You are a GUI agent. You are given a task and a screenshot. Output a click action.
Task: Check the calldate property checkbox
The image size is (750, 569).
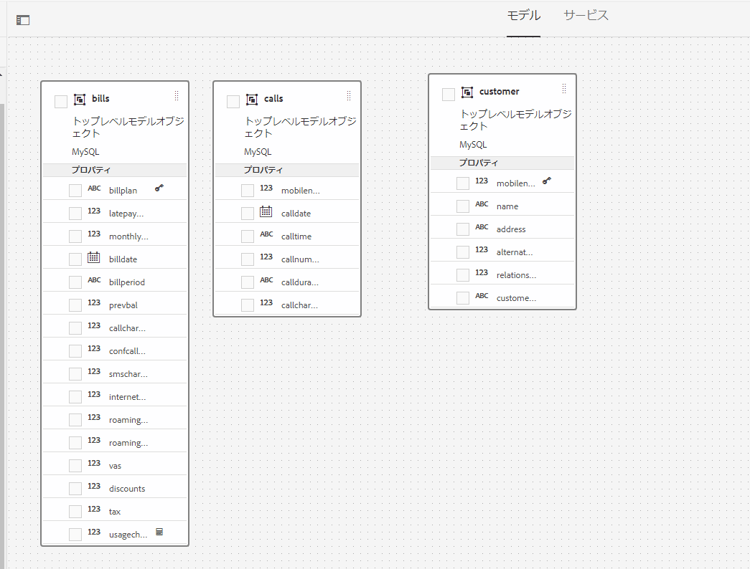(x=247, y=213)
